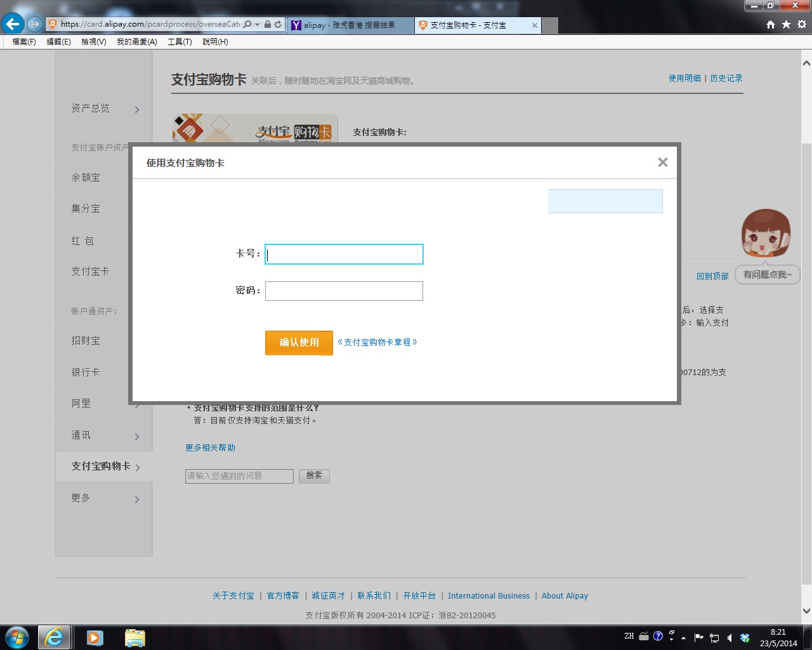Click the security lock icon in address bar

pyautogui.click(x=268, y=24)
